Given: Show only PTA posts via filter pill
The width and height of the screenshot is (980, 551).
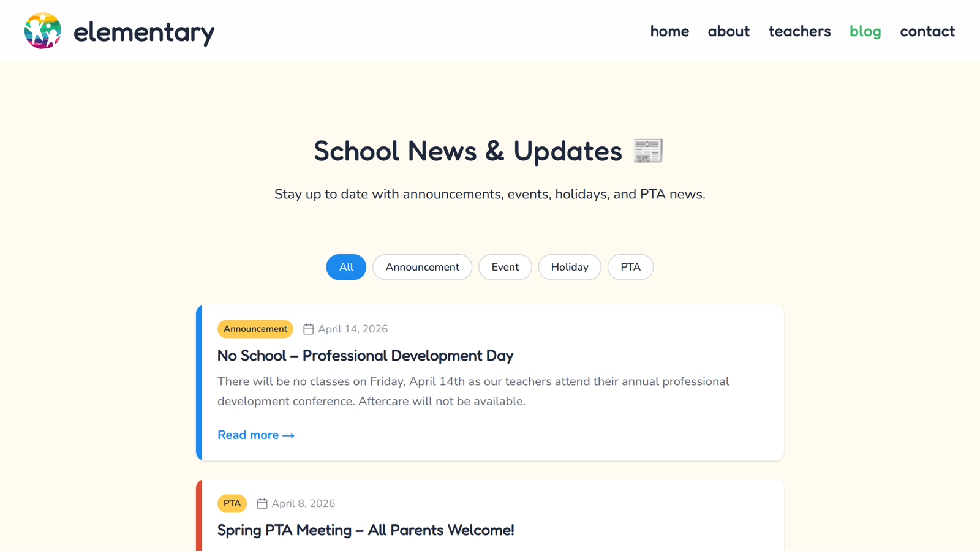Looking at the screenshot, I should pos(630,267).
